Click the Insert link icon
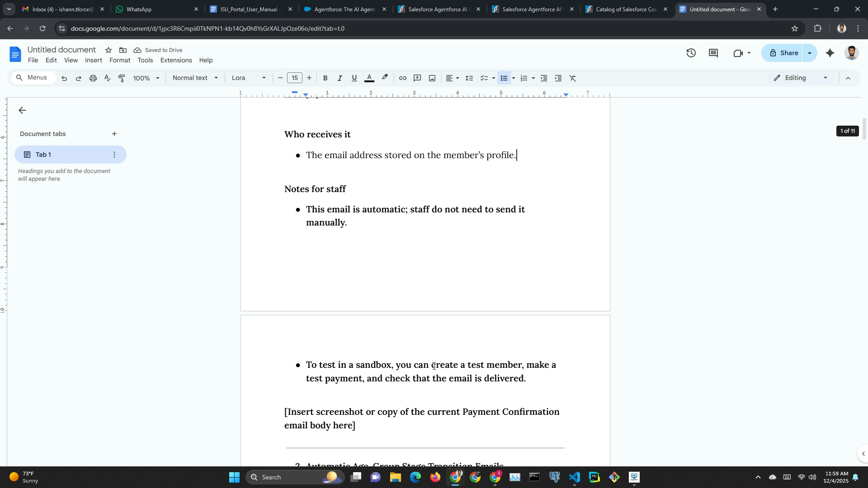This screenshot has height=488, width=868. click(402, 78)
